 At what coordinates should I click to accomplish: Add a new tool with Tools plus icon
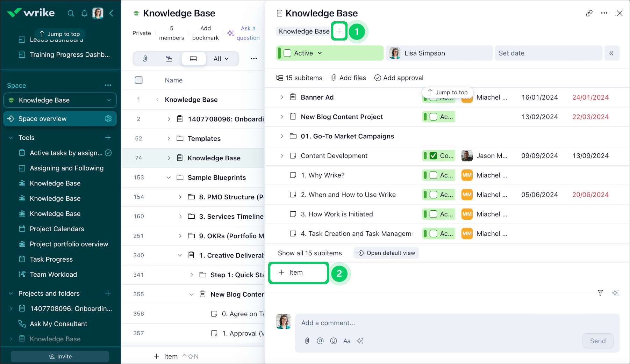tap(108, 138)
